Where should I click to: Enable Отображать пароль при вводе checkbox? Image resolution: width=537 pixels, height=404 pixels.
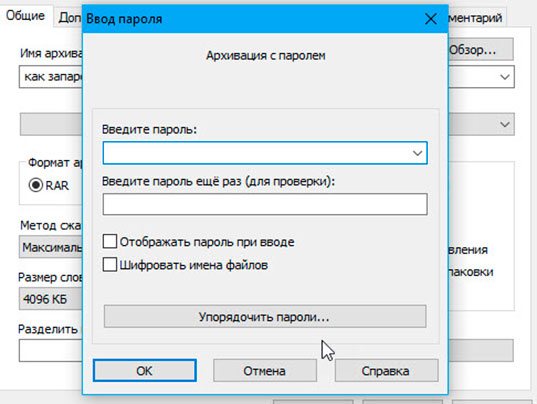click(110, 241)
